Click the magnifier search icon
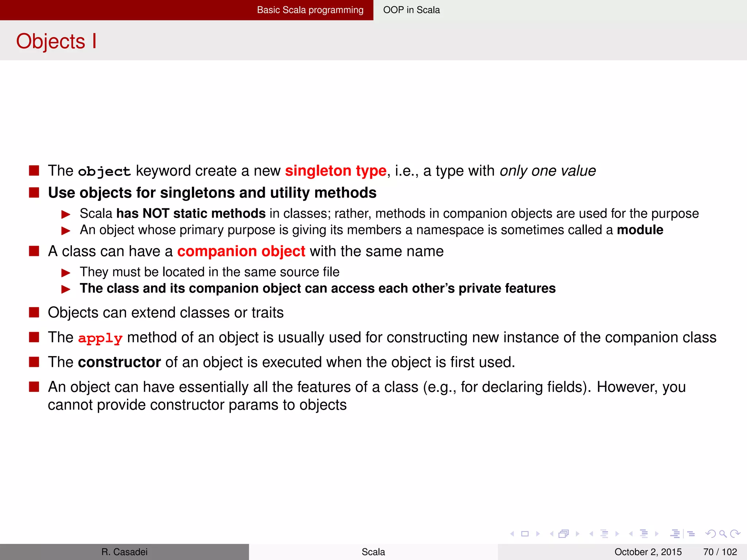The width and height of the screenshot is (747, 560). [x=723, y=534]
